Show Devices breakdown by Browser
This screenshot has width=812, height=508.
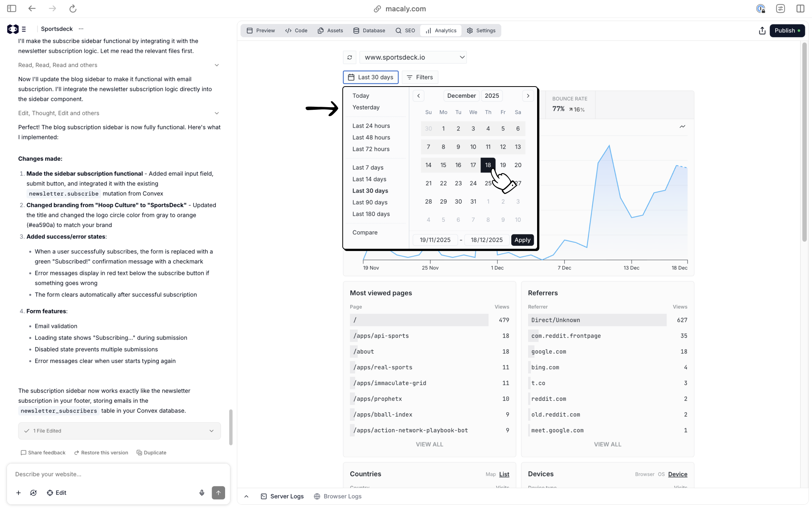(645, 474)
